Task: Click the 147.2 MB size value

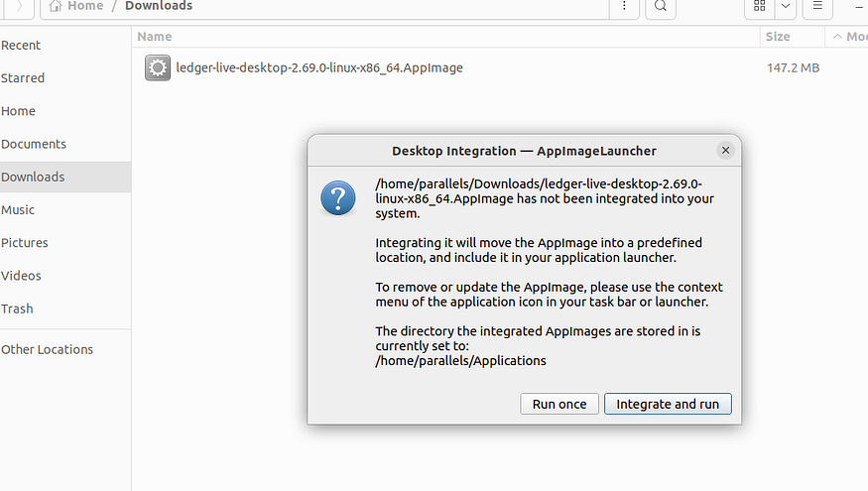Action: click(793, 67)
